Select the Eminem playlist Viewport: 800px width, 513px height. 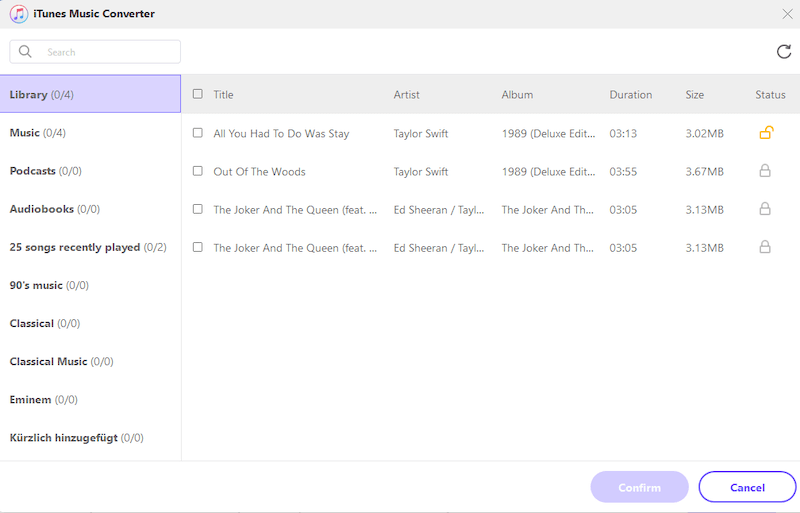click(x=43, y=399)
